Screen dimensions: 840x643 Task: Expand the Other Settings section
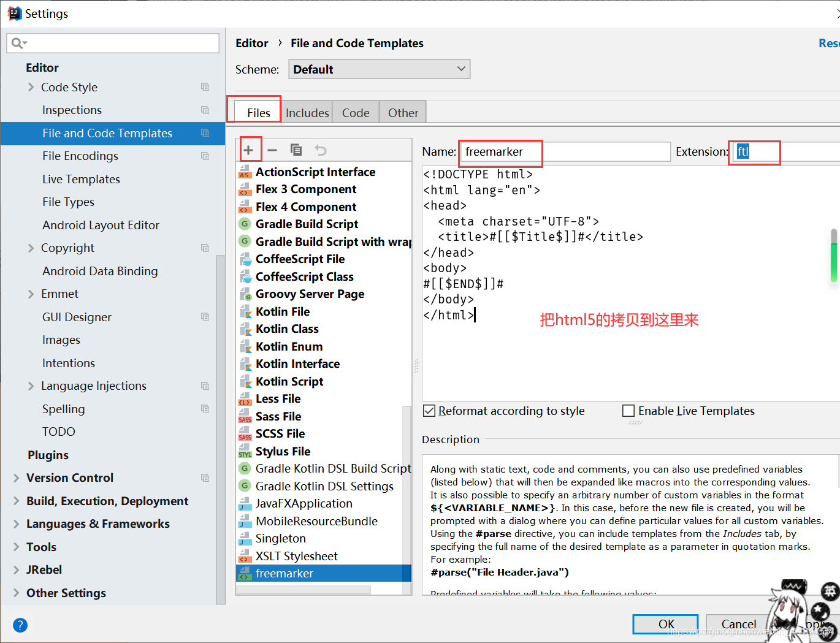coord(17,593)
